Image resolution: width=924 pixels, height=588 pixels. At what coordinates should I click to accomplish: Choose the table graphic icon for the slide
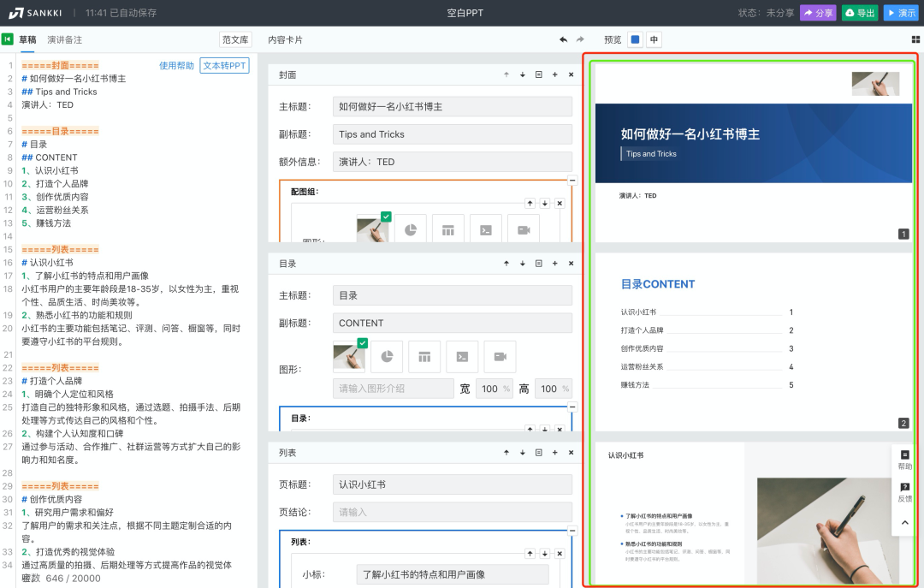point(424,357)
